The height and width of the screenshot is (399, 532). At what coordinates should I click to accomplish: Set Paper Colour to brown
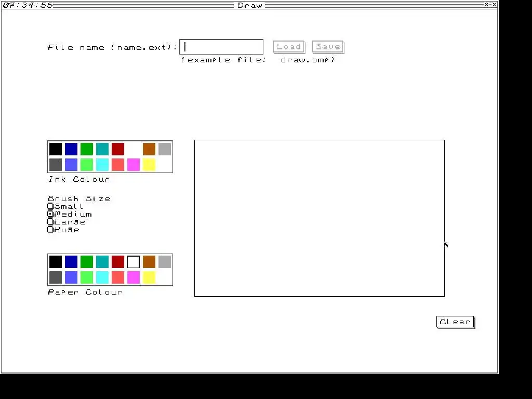149,262
